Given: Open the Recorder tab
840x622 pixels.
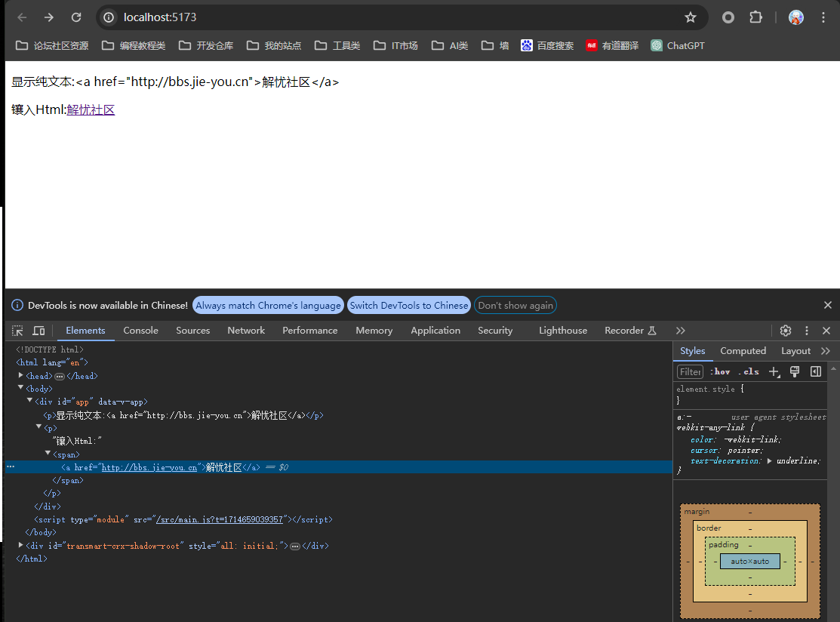Looking at the screenshot, I should click(630, 331).
